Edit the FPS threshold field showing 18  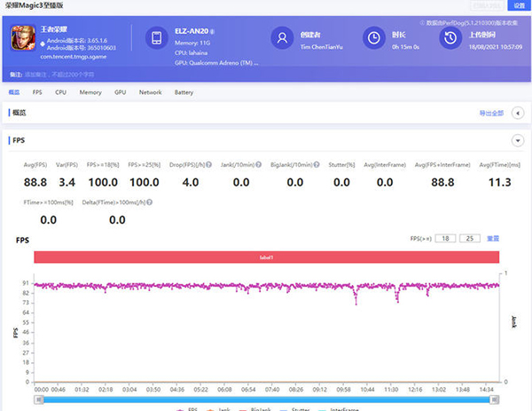point(446,239)
